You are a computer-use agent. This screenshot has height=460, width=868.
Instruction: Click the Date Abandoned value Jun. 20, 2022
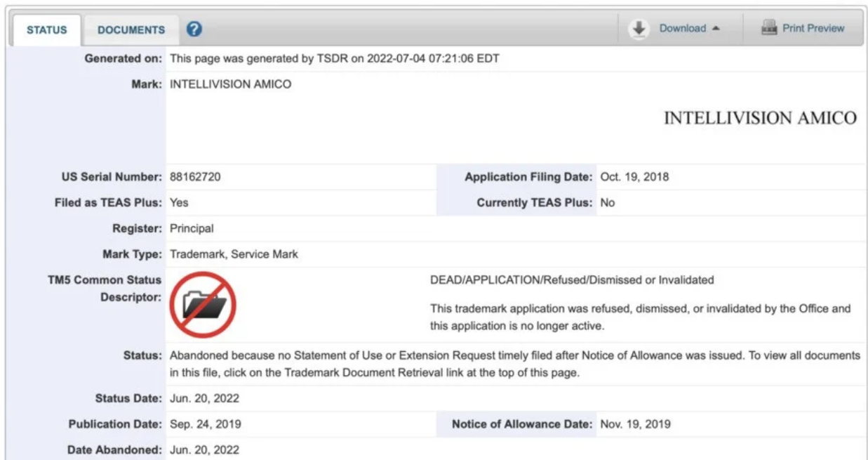coord(204,450)
